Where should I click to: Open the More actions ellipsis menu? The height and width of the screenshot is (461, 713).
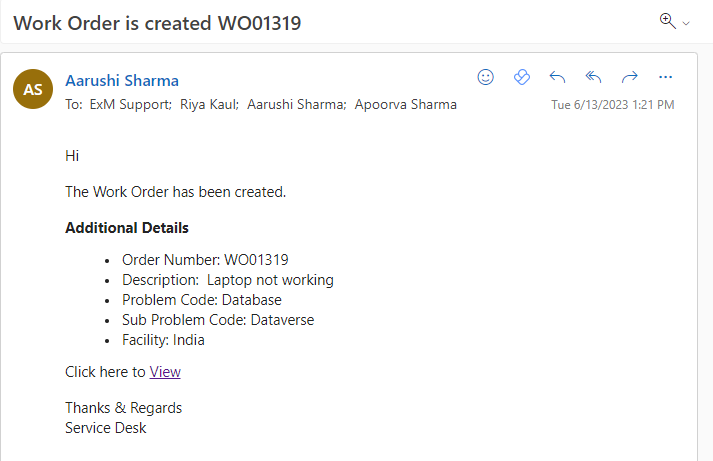point(666,77)
